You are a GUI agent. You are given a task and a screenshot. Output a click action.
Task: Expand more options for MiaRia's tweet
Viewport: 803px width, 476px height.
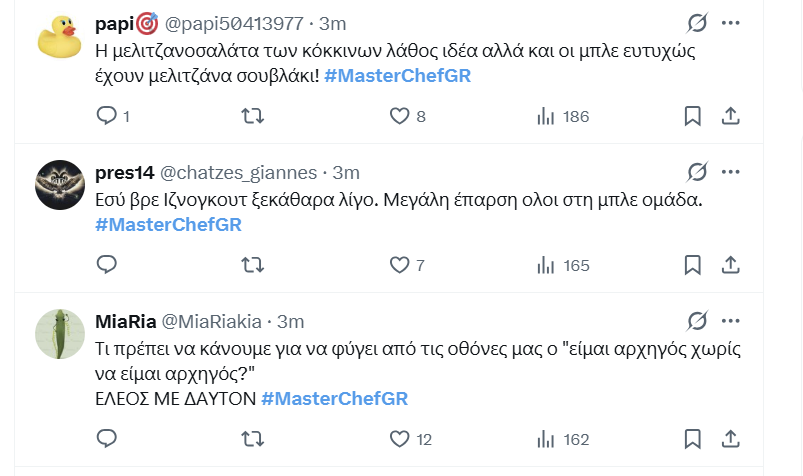pos(731,321)
